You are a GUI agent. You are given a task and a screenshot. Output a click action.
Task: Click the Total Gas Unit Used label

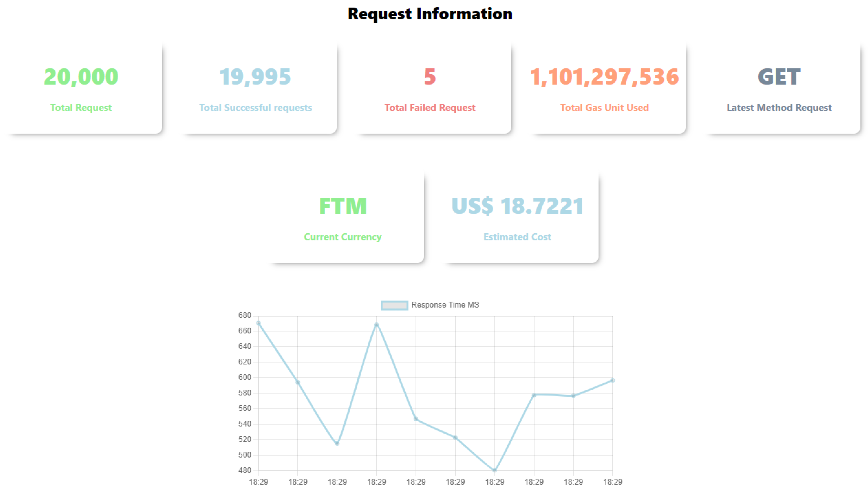point(604,108)
